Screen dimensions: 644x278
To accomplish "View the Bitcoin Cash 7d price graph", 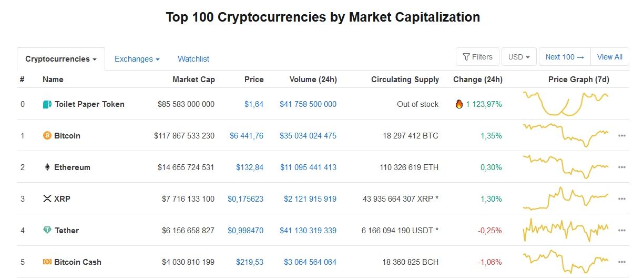I will [x=566, y=262].
